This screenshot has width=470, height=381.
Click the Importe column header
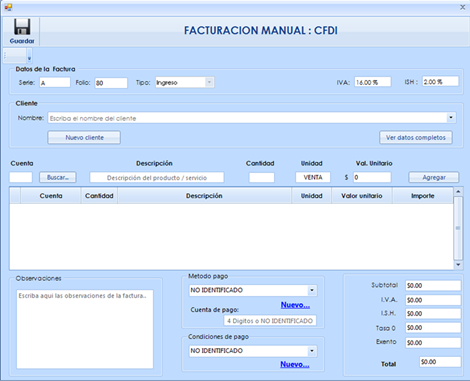(423, 196)
